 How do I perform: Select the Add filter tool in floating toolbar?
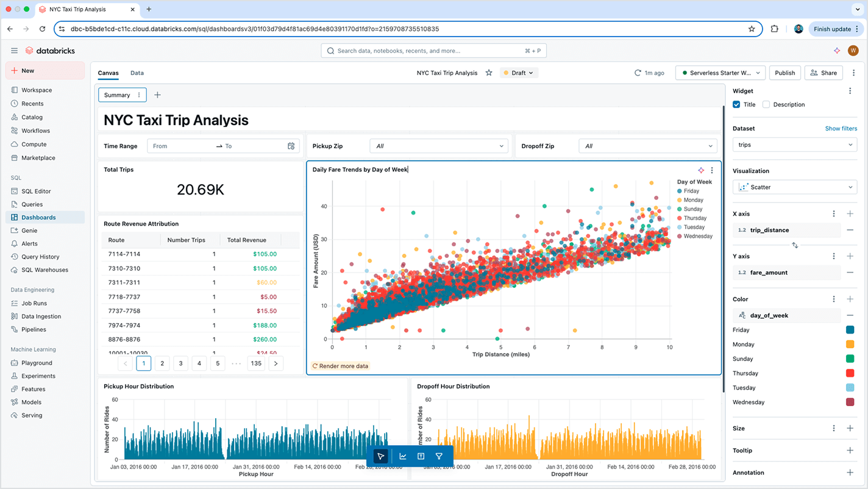[x=439, y=455]
